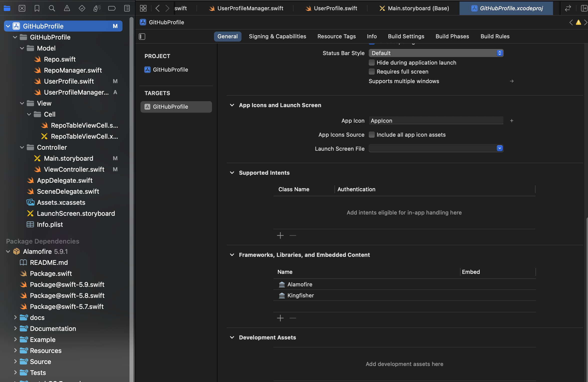Screen dimensions: 588x382
Task: Open Alamofire README.md file
Action: [x=49, y=263]
